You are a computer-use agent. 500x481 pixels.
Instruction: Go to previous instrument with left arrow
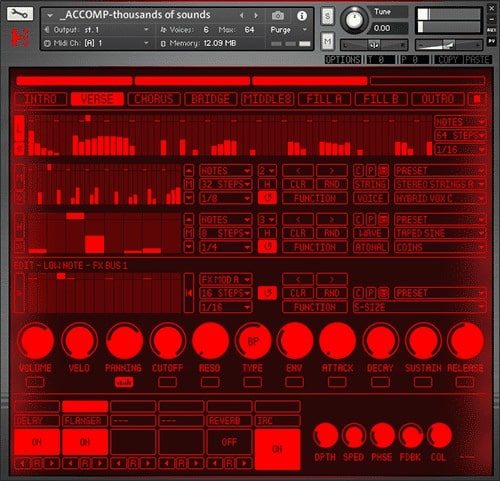click(242, 15)
